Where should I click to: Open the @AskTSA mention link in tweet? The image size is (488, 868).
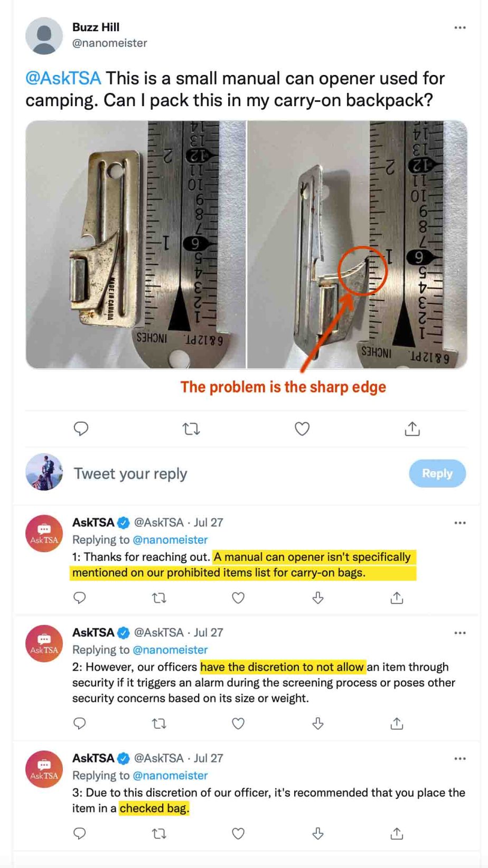point(63,79)
